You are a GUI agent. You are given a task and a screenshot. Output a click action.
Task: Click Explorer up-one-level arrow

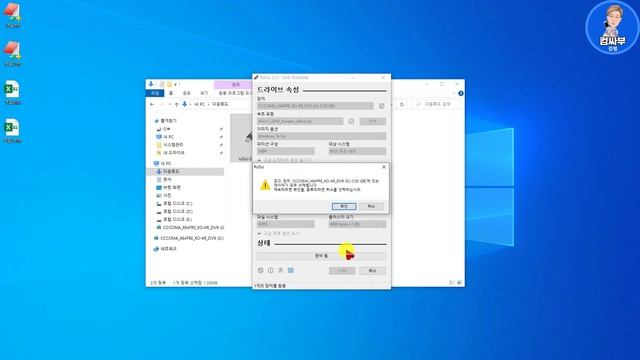click(176, 104)
